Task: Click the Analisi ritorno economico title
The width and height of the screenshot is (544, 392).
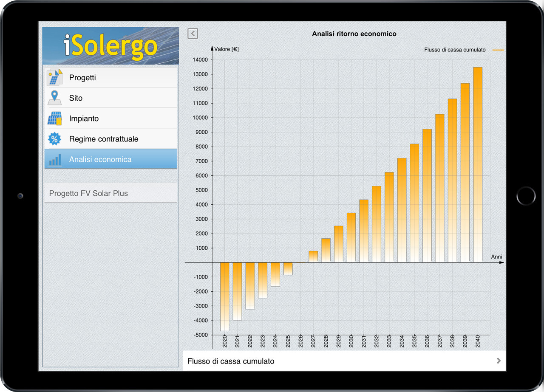Action: pos(354,34)
